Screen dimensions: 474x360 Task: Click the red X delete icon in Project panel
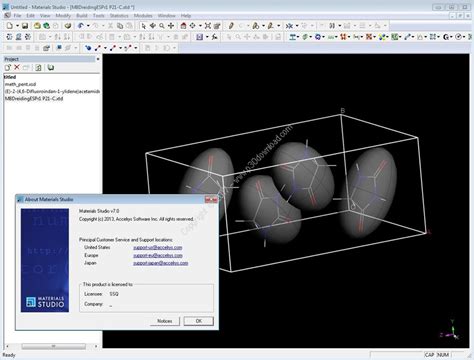click(x=17, y=67)
